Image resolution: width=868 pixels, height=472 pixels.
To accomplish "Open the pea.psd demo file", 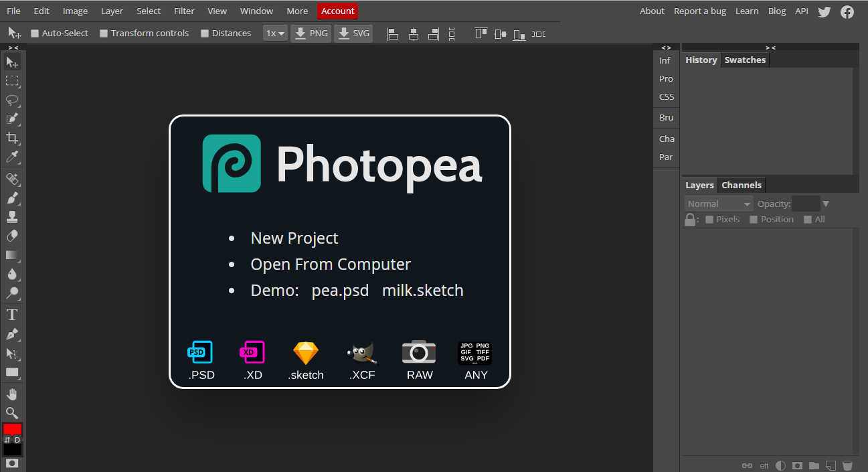I will click(340, 291).
